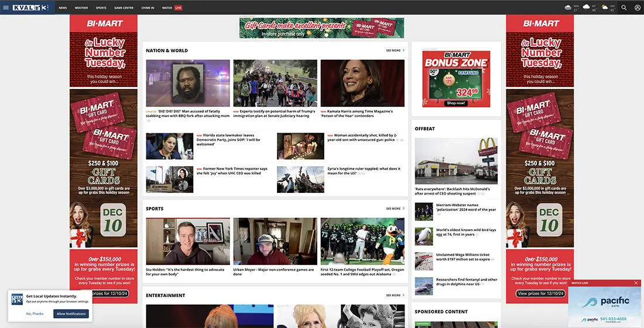Screen dimensions: 644x328
Task: Open the hamburger menu
Action: pyautogui.click(x=6, y=8)
